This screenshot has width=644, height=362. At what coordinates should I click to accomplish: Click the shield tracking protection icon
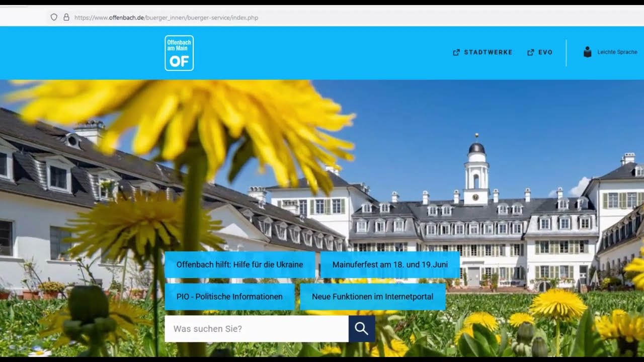pyautogui.click(x=54, y=17)
